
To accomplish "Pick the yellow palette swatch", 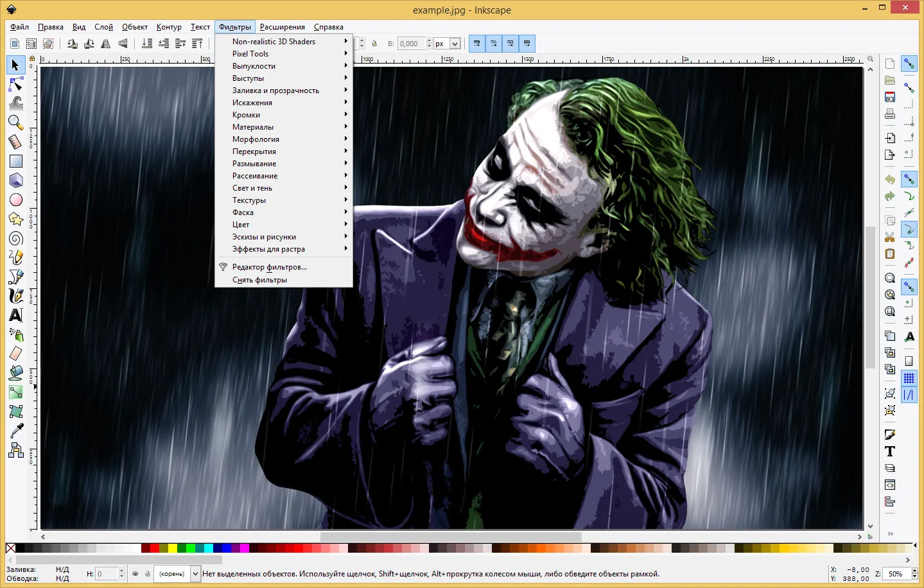I will (173, 548).
